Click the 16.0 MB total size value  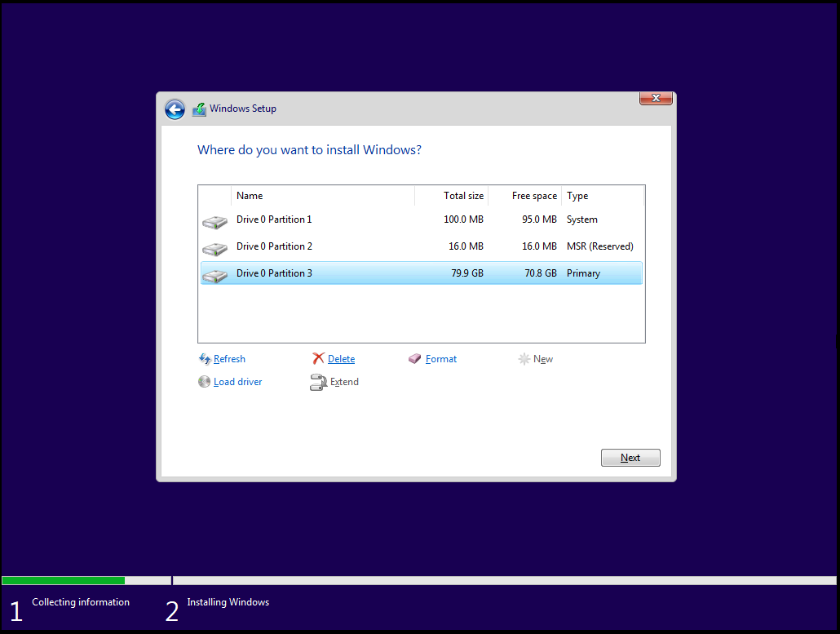[x=466, y=246]
